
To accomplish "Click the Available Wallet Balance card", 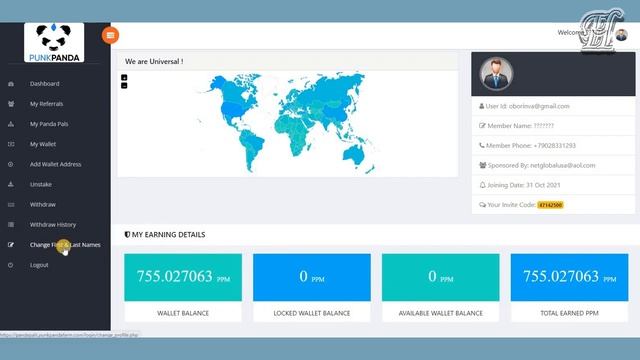I will click(440, 288).
